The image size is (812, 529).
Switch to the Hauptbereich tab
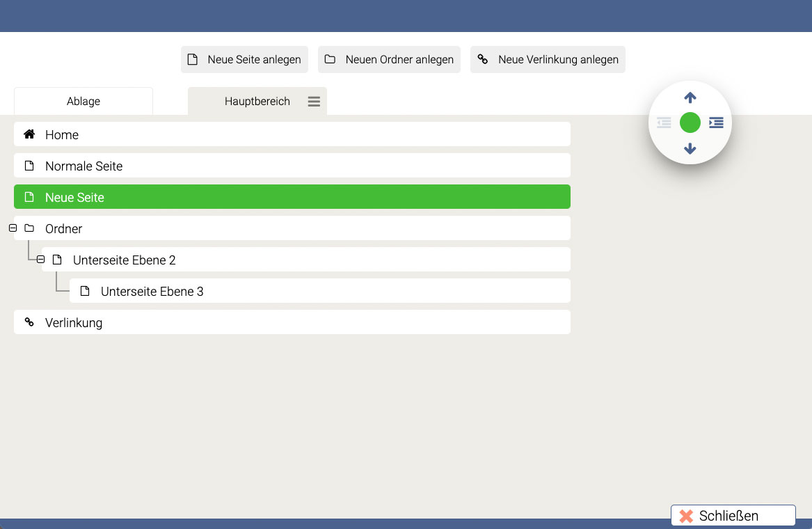(257, 101)
